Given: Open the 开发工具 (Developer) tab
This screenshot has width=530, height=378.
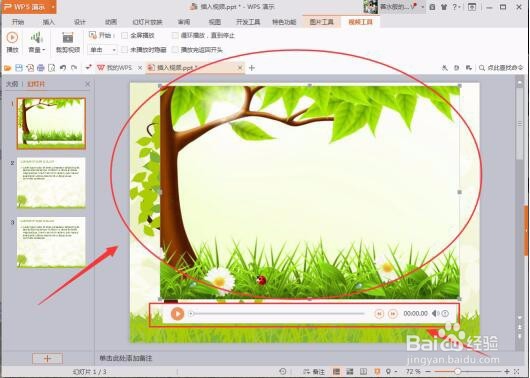Looking at the screenshot, I should click(248, 22).
